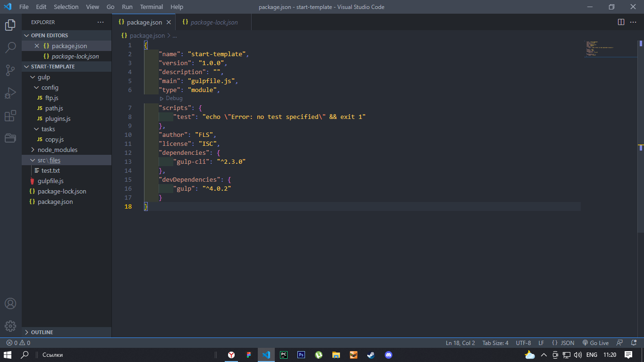This screenshot has width=644, height=362.
Task: Open package-lock.json in the file tree
Action: click(x=67, y=191)
